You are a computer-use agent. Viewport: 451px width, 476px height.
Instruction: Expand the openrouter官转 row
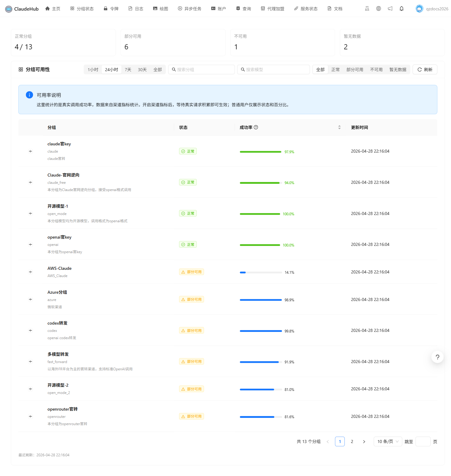[x=30, y=416]
